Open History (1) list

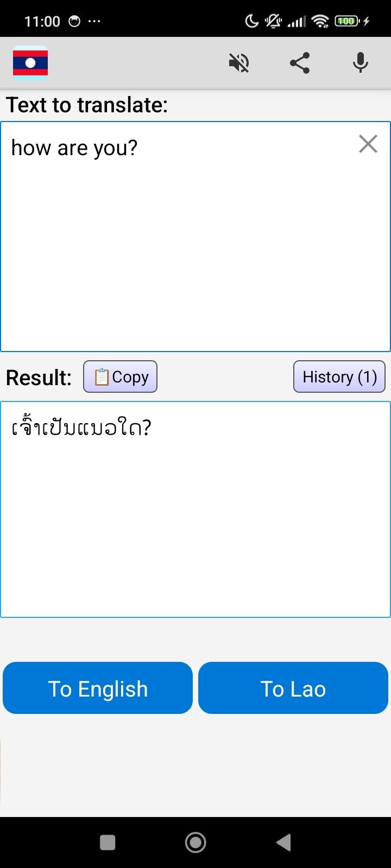pyautogui.click(x=339, y=376)
